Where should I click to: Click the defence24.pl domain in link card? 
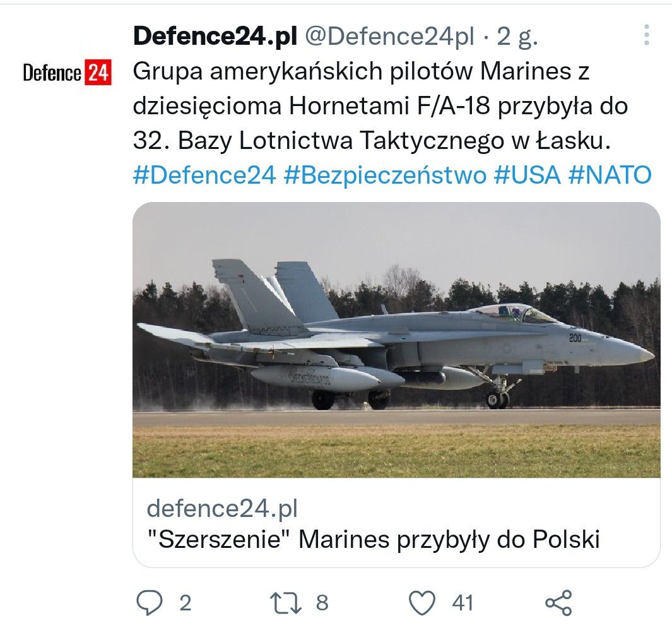pyautogui.click(x=222, y=507)
